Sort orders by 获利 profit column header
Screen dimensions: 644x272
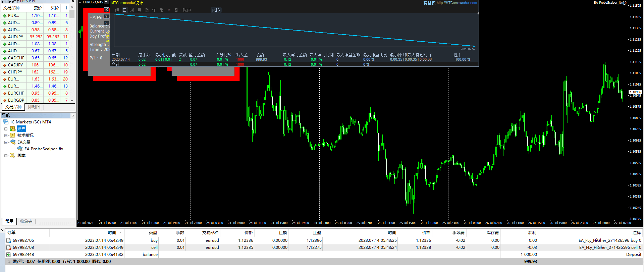pos(519,232)
